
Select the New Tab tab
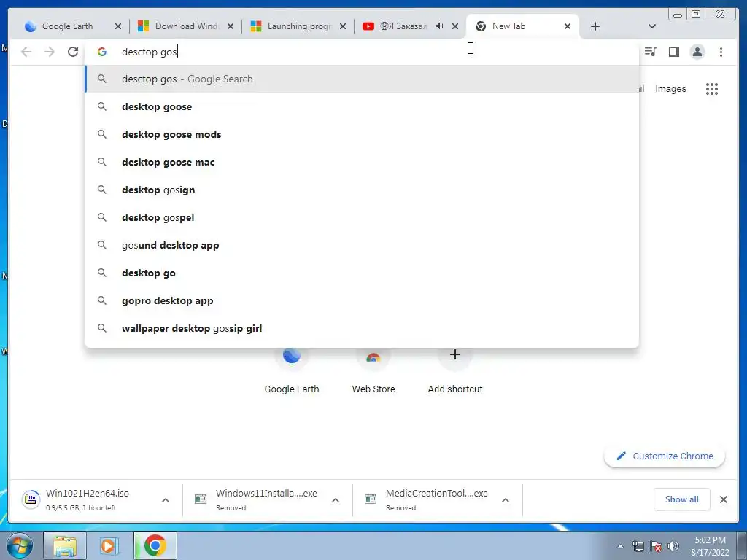pos(517,26)
